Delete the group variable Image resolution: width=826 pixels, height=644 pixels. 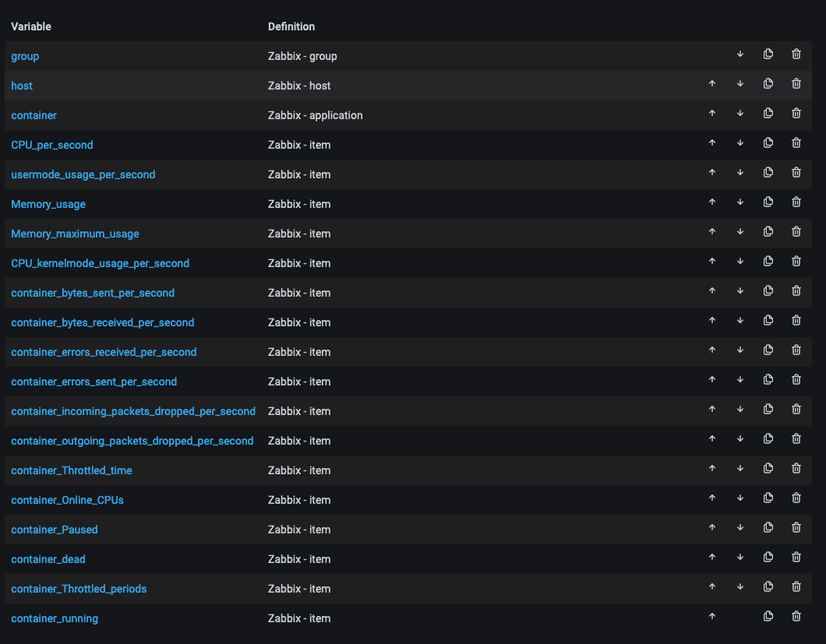[x=796, y=55]
